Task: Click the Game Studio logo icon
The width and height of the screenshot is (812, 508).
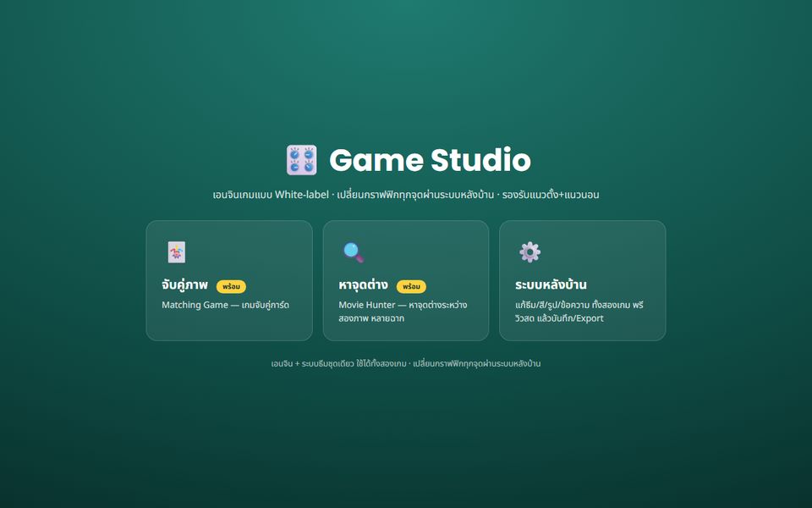Action: pos(301,160)
